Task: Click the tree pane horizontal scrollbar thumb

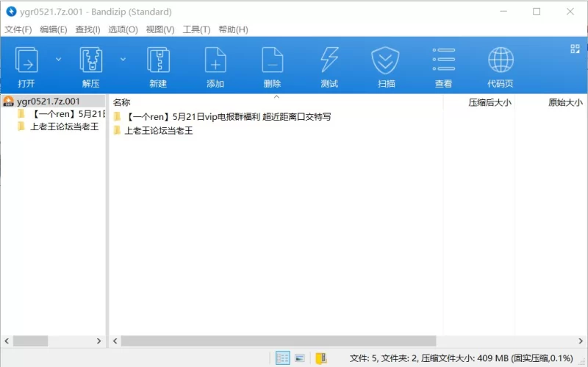Action: [30, 341]
